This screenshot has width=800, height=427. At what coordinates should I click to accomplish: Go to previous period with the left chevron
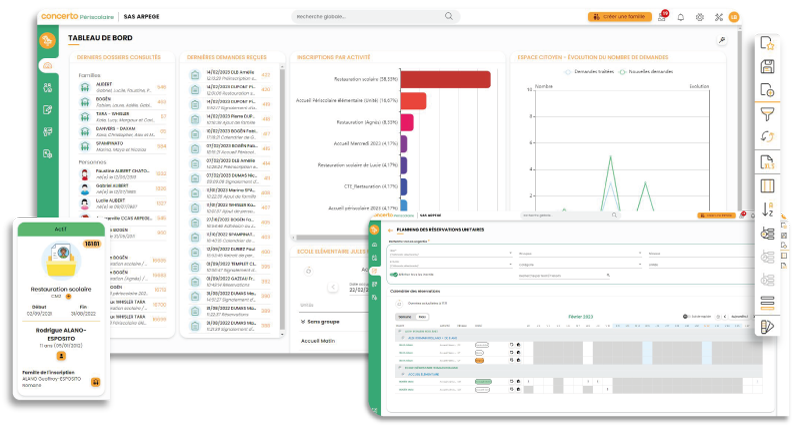333,287
